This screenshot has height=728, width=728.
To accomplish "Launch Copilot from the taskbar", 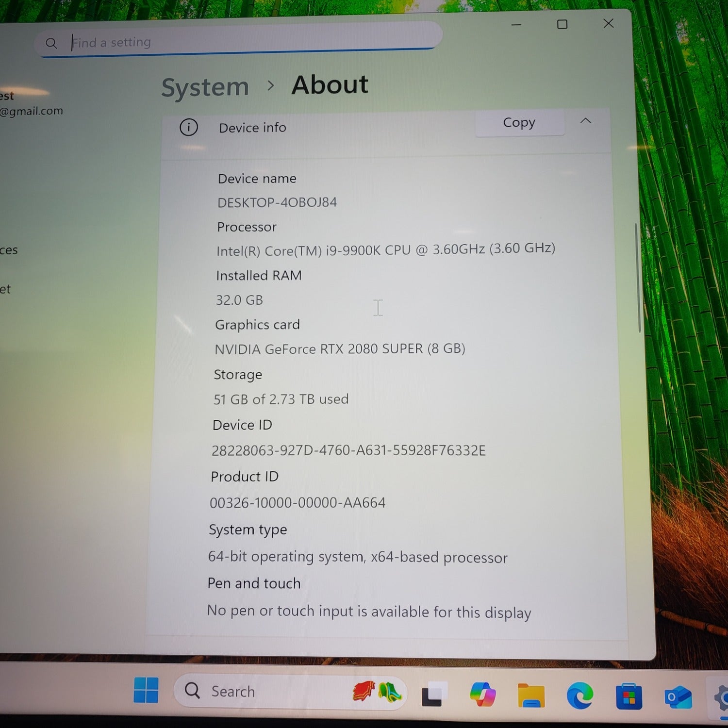I will [482, 695].
